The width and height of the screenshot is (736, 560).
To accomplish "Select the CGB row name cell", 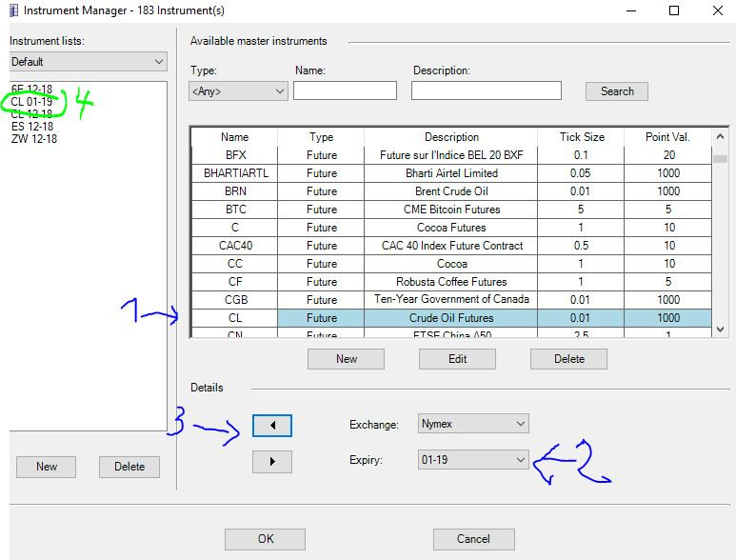I will (234, 300).
